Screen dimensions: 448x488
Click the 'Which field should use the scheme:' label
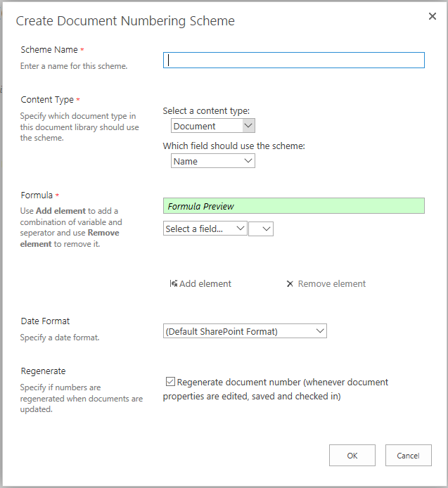coord(233,146)
